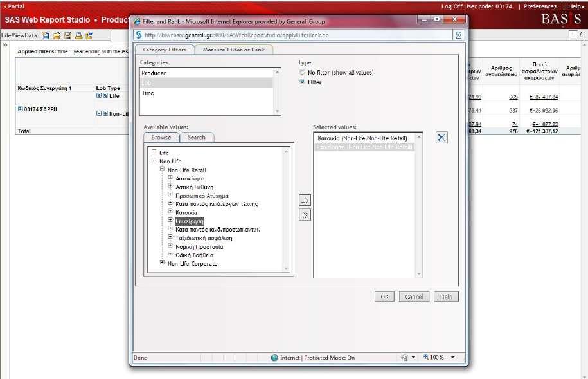Click the page number field in report toolbar

pyautogui.click(x=573, y=35)
